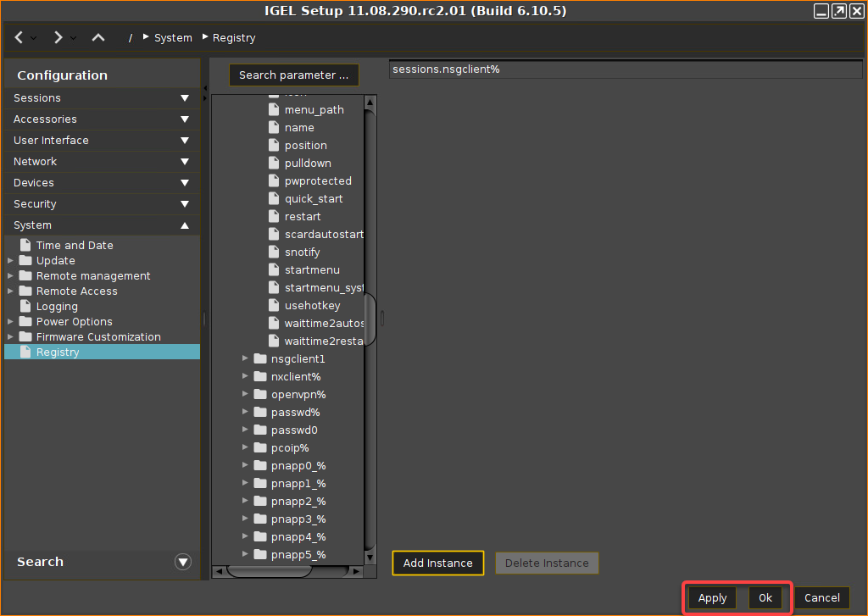Click the usehotkey parameter file icon
The image size is (868, 616).
[x=274, y=305]
